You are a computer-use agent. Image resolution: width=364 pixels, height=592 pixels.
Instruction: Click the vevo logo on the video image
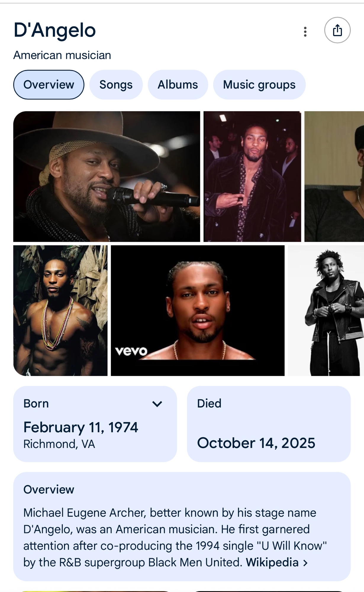[131, 351]
